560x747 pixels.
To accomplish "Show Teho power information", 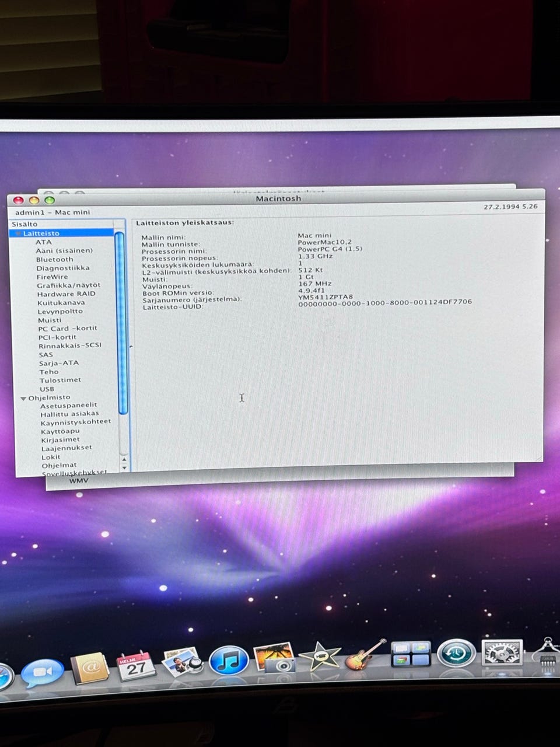I will pos(49,372).
